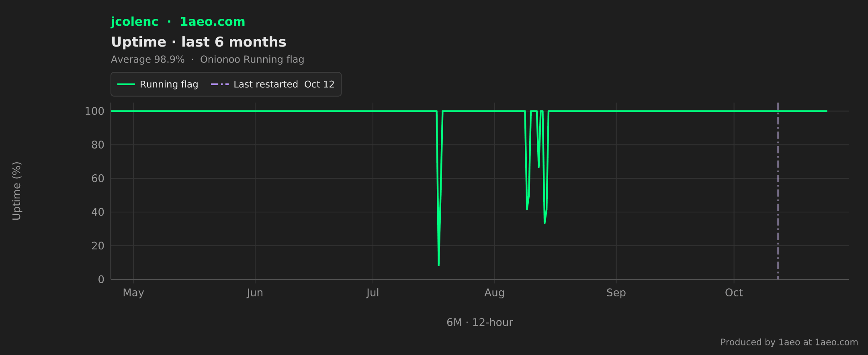Click the 'Uptime · last 6 months' title
Screen dimensions: 868x355
click(x=199, y=42)
